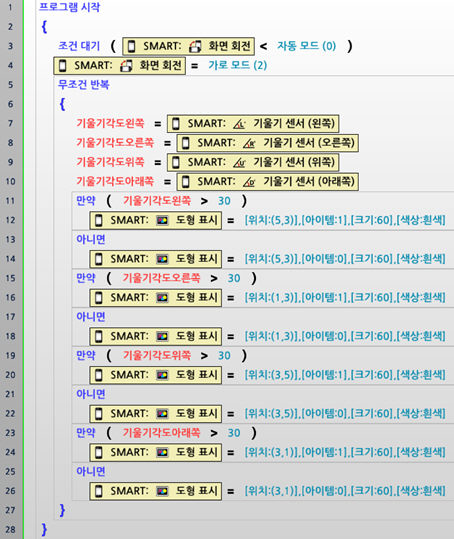454x539 pixels.
Task: Click the shape display icon on line 26
Action: (162, 491)
